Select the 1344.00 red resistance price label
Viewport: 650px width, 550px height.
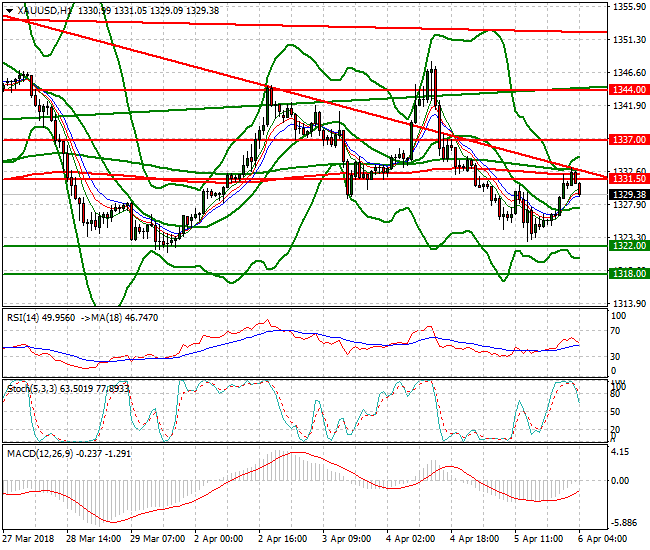[x=625, y=89]
